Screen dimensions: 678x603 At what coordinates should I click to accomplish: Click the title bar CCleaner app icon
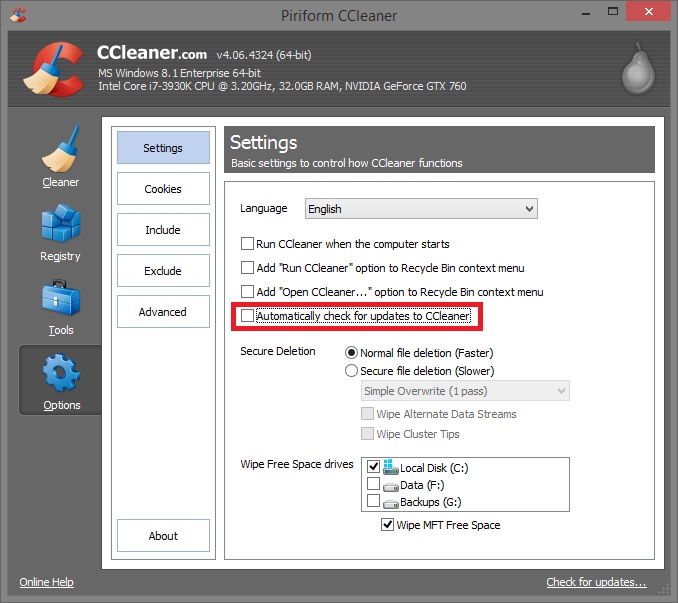tap(18, 15)
